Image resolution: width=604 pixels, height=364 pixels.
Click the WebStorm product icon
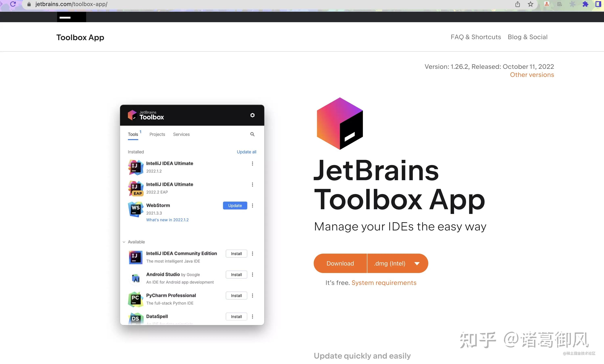point(136,209)
